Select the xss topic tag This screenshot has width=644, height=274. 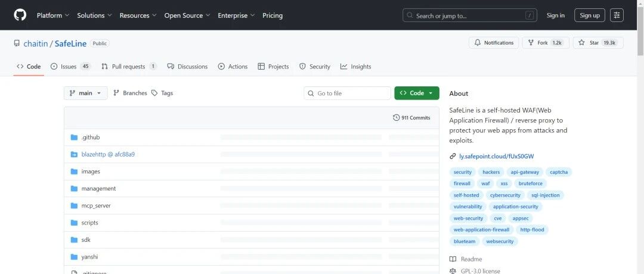coord(504,184)
